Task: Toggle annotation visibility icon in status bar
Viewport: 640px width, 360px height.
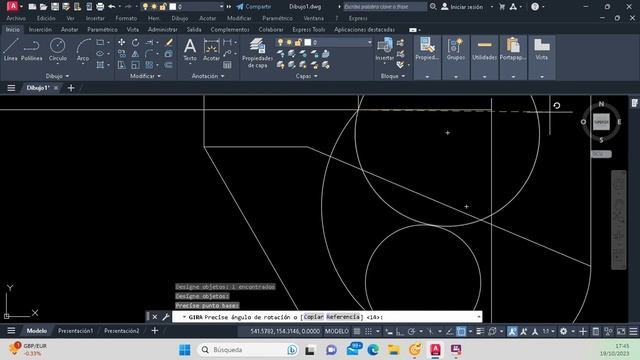Action: click(512, 331)
